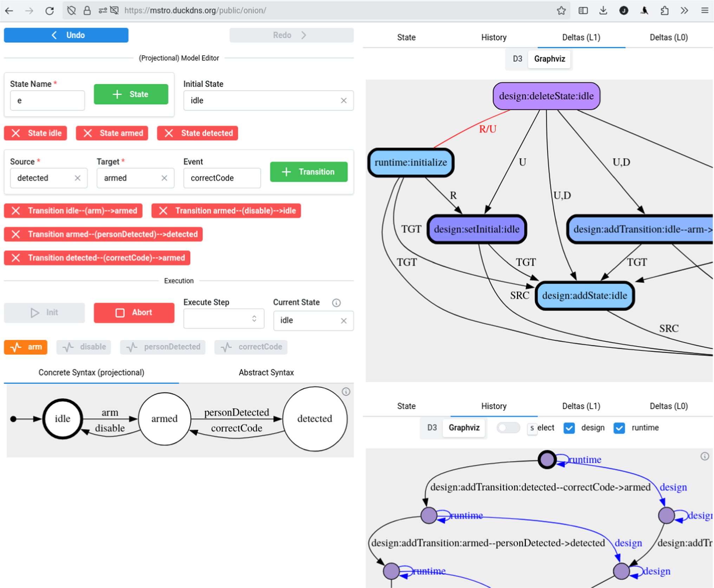Click info icon in concrete syntax diagram
Image resolution: width=714 pixels, height=588 pixels.
pos(346,392)
